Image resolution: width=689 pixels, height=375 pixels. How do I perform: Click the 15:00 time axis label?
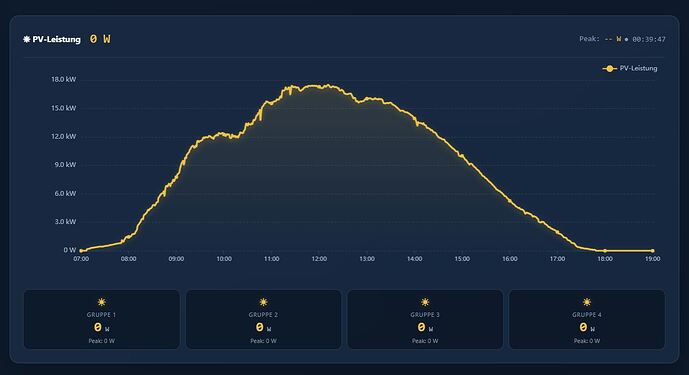click(x=462, y=259)
